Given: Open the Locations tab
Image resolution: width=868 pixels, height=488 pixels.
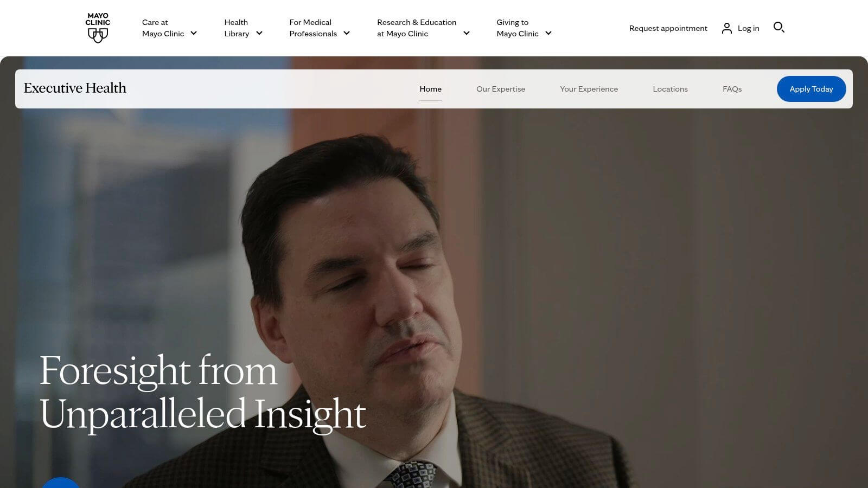Looking at the screenshot, I should [670, 89].
